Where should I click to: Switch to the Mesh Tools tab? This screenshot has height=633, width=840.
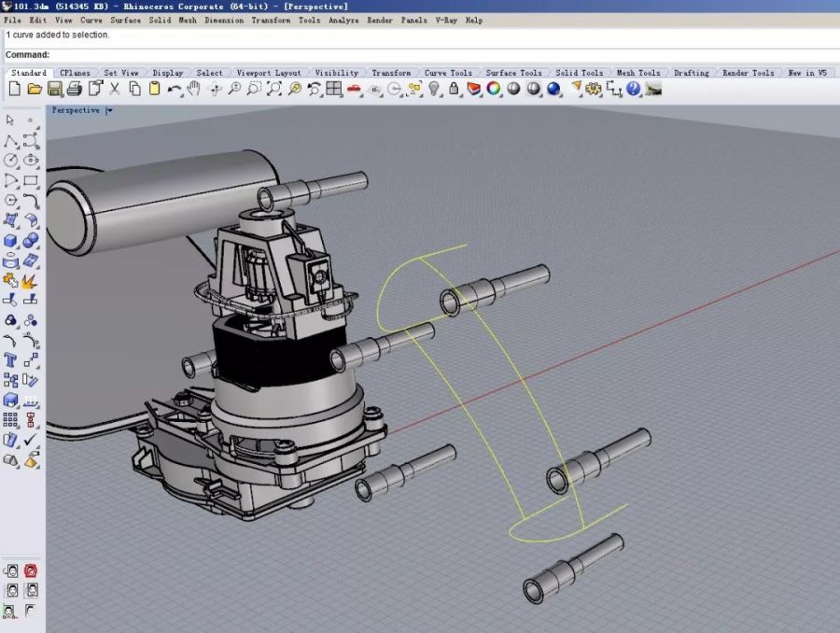coord(638,73)
